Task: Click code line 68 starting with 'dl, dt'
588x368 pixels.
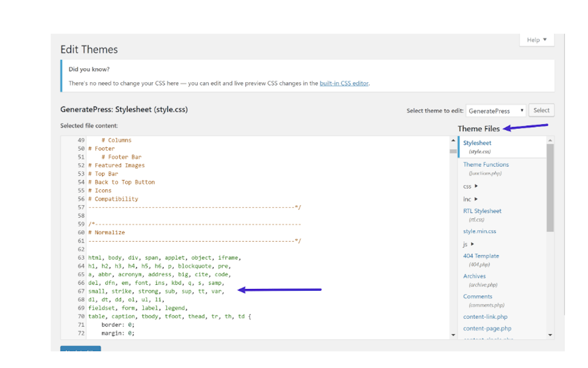Action: [126, 300]
